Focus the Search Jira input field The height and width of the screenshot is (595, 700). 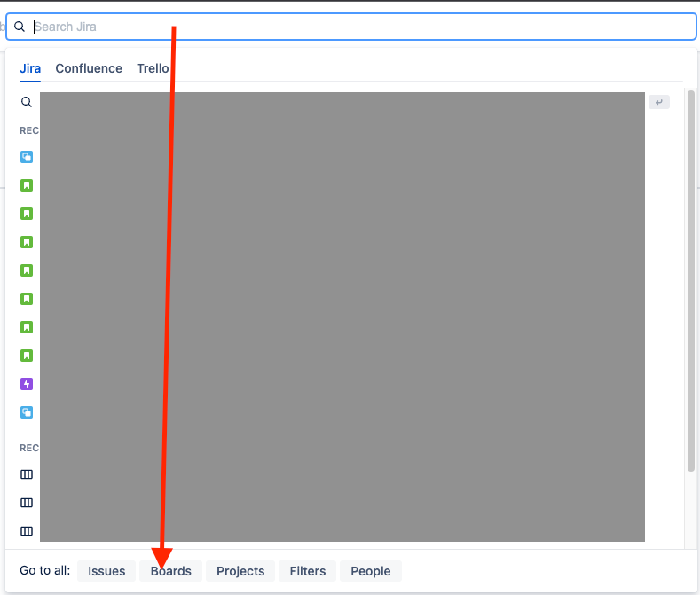coord(351,27)
